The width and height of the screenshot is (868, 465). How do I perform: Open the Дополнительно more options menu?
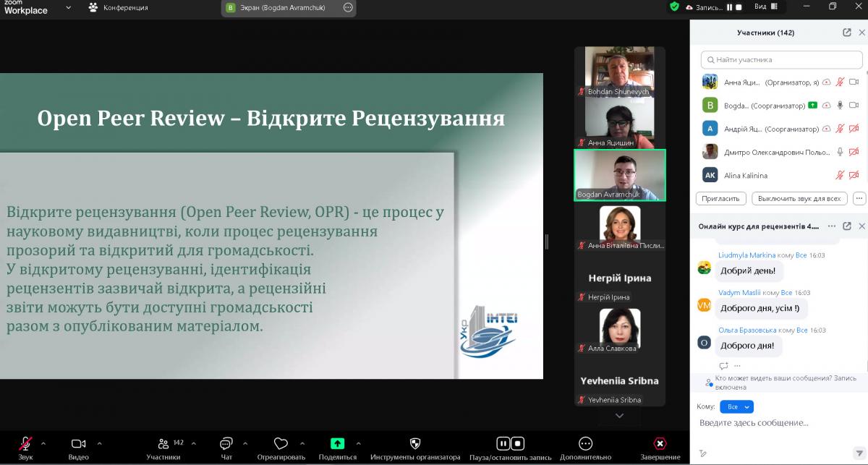tap(586, 448)
